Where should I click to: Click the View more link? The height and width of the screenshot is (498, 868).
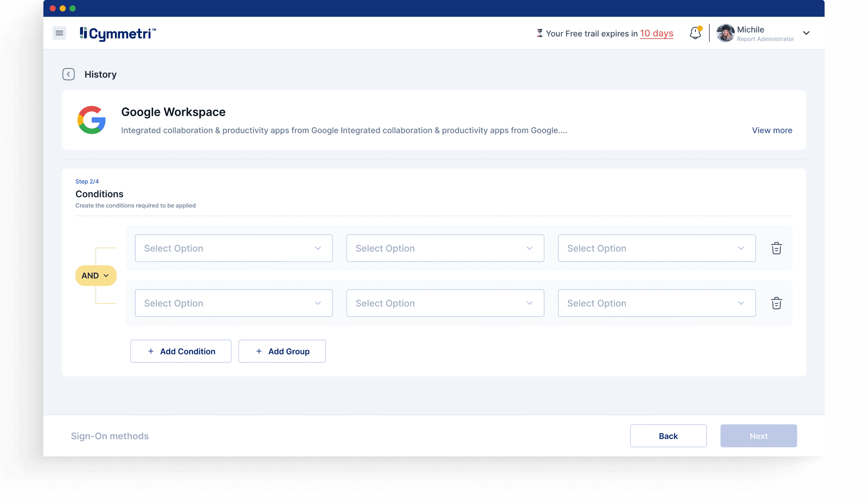(x=772, y=130)
